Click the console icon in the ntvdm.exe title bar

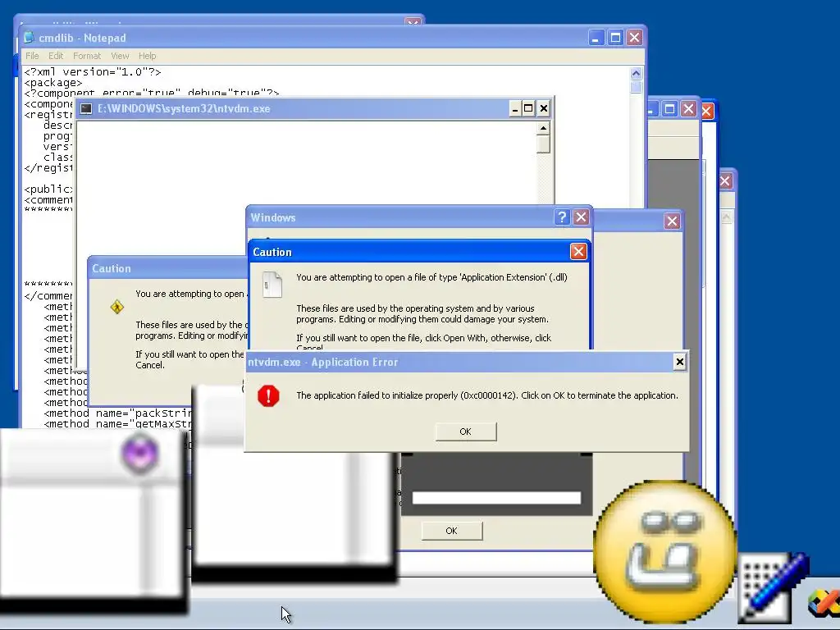point(86,109)
